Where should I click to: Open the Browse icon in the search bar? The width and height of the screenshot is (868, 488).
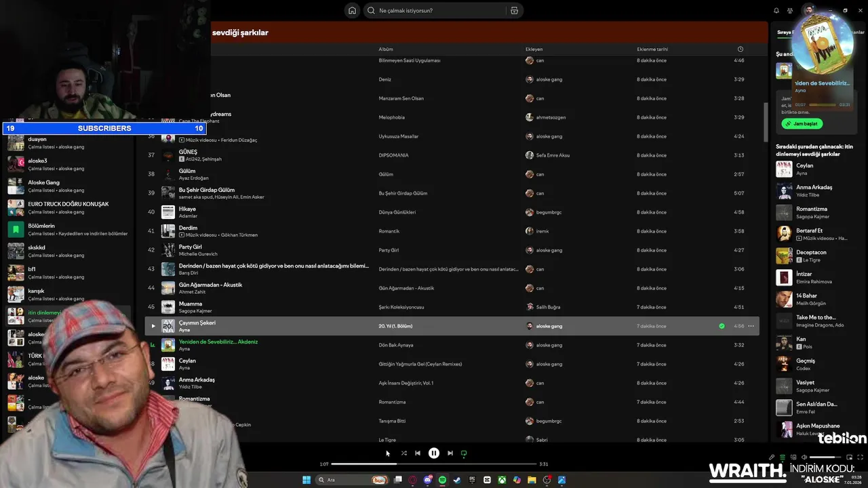(514, 10)
